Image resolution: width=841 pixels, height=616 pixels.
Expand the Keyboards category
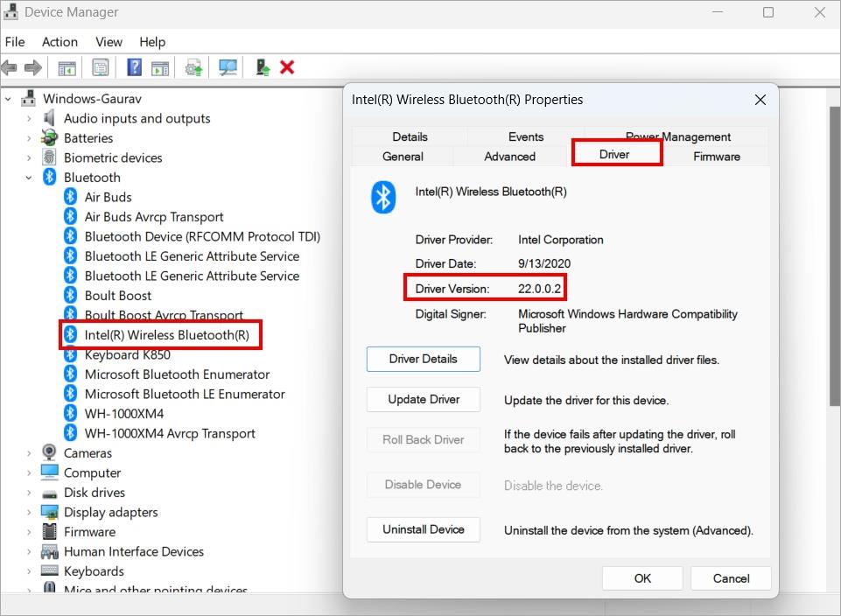pos(29,571)
